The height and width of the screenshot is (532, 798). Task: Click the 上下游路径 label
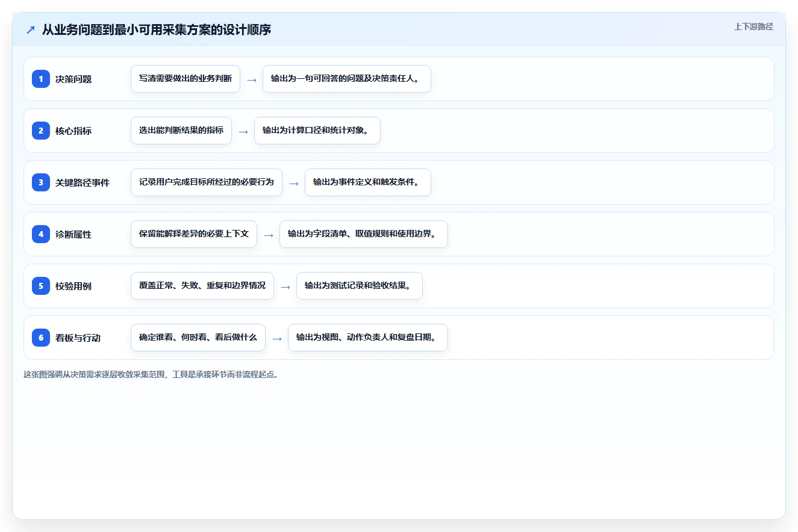753,26
